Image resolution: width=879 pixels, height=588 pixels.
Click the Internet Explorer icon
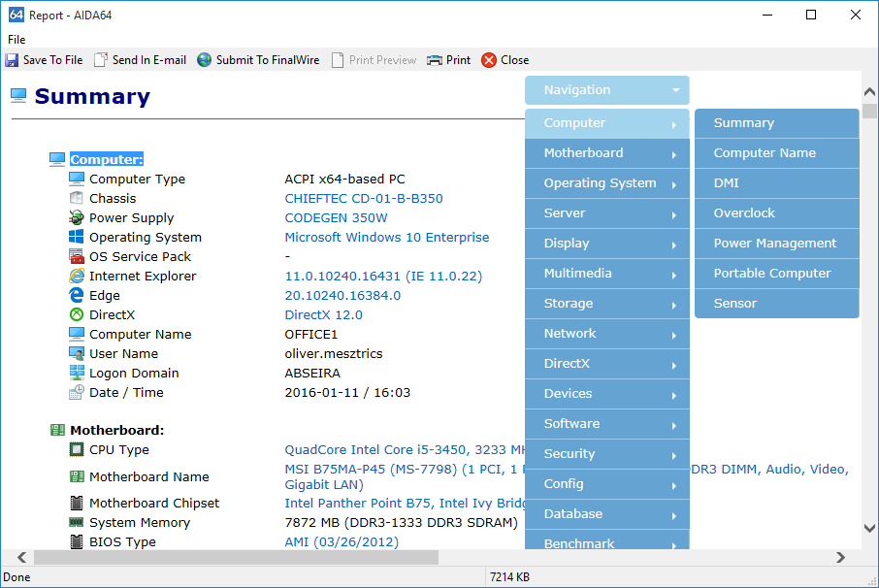point(77,276)
